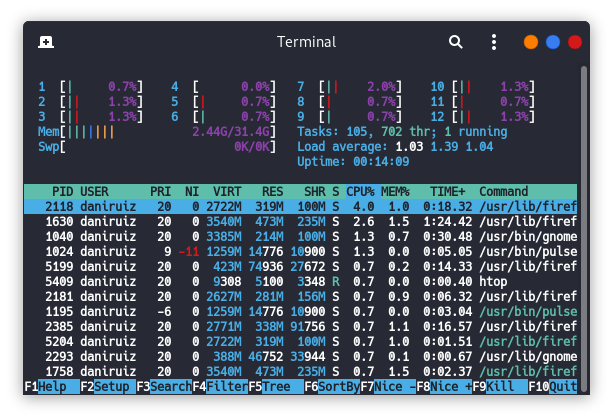Click CPU 1 usage meter
The width and height of the screenshot is (613, 420).
coord(91,86)
